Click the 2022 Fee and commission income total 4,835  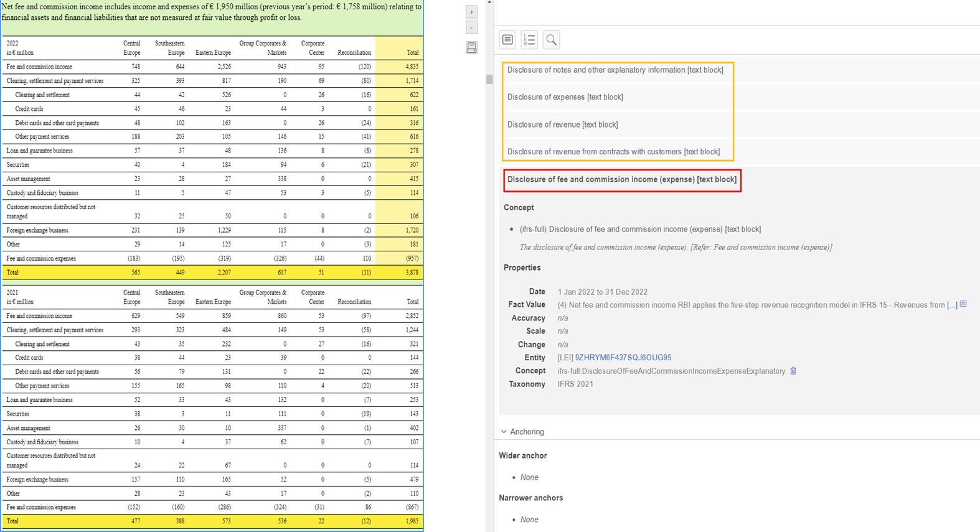pos(412,67)
